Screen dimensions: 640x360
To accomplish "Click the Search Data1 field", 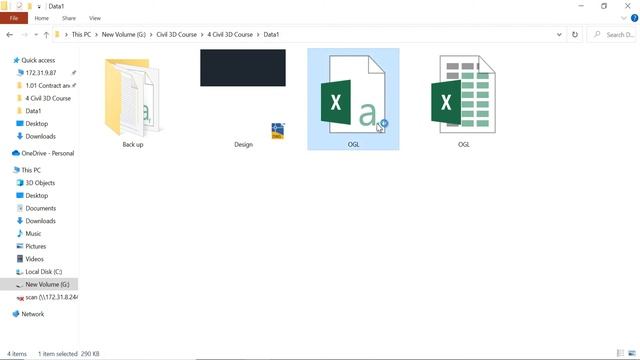I will click(613, 35).
